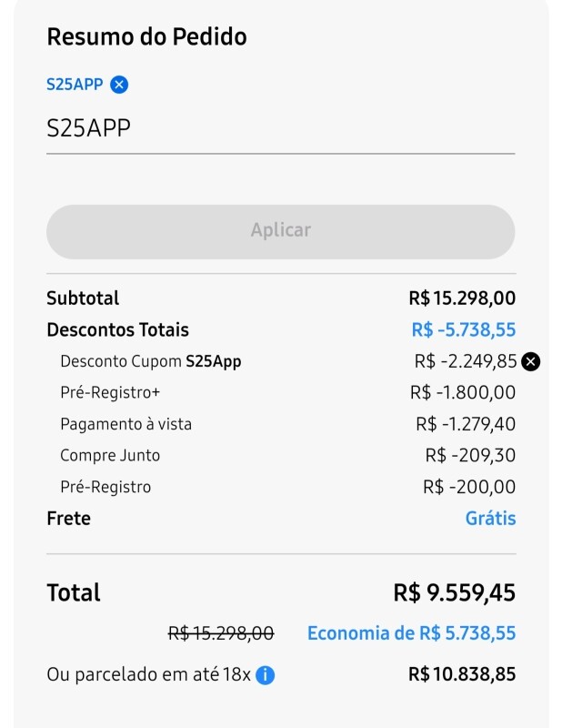The image size is (562, 728).
Task: Select the Pré-Registro+ discount row label
Action: [x=110, y=393]
